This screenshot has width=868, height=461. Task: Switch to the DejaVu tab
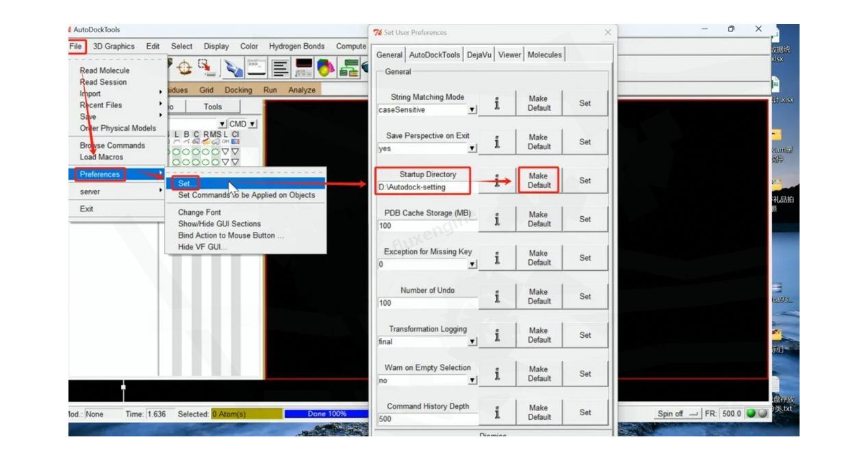pos(479,55)
